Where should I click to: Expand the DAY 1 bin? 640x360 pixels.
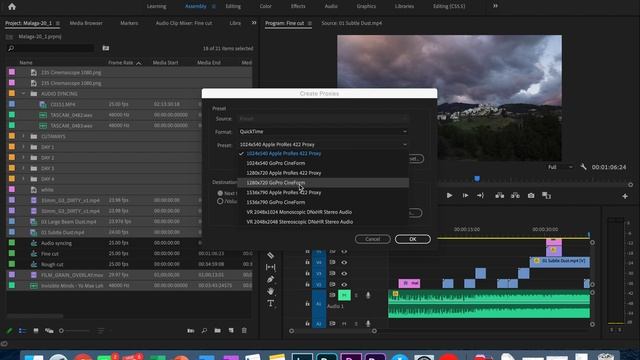tap(23, 147)
